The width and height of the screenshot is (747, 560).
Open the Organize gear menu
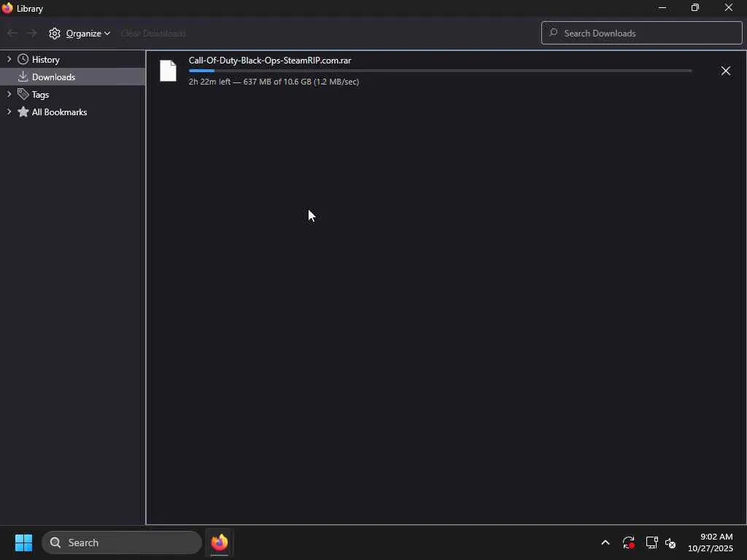click(x=79, y=34)
